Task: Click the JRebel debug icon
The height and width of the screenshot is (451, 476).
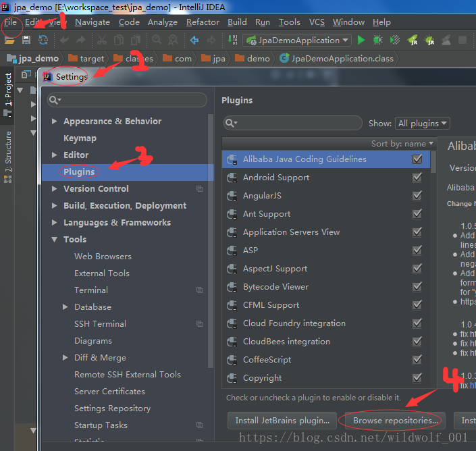Action: point(429,40)
